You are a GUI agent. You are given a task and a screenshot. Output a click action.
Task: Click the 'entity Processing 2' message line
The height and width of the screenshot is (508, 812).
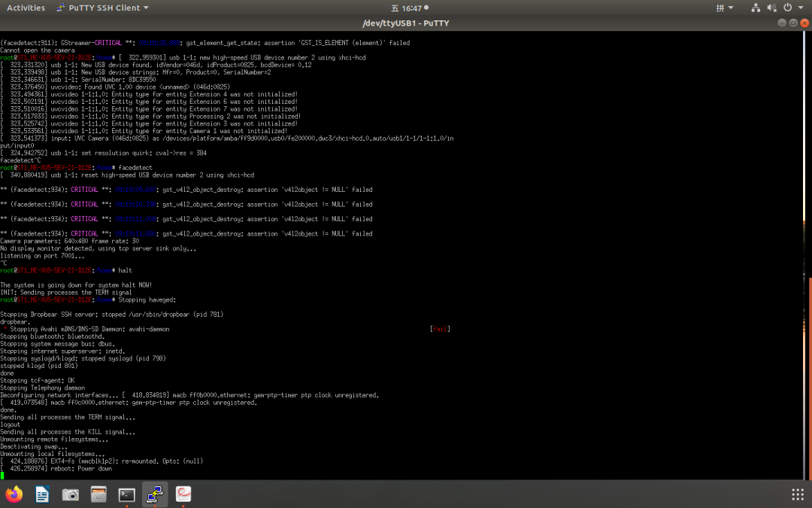pyautogui.click(x=150, y=117)
